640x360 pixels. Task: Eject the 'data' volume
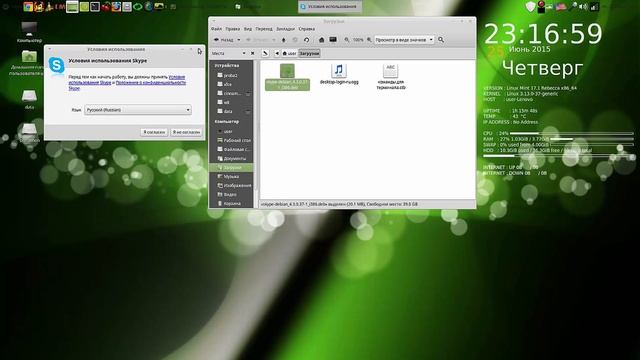coord(248,111)
